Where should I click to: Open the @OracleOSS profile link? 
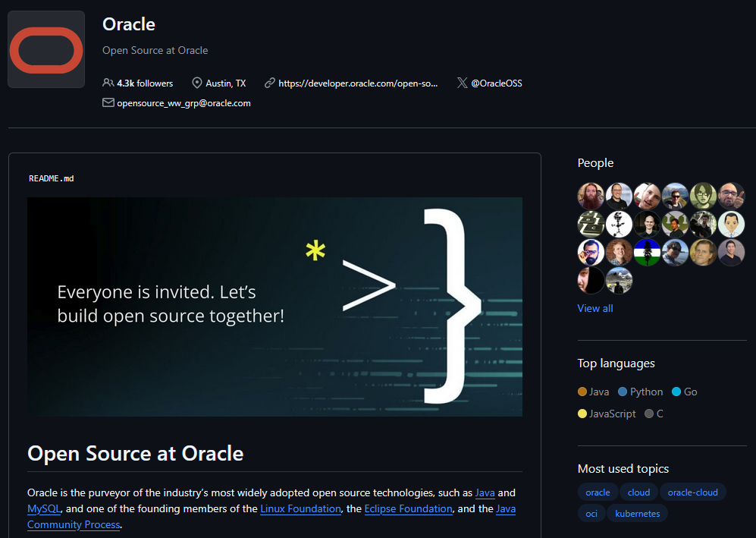496,83
